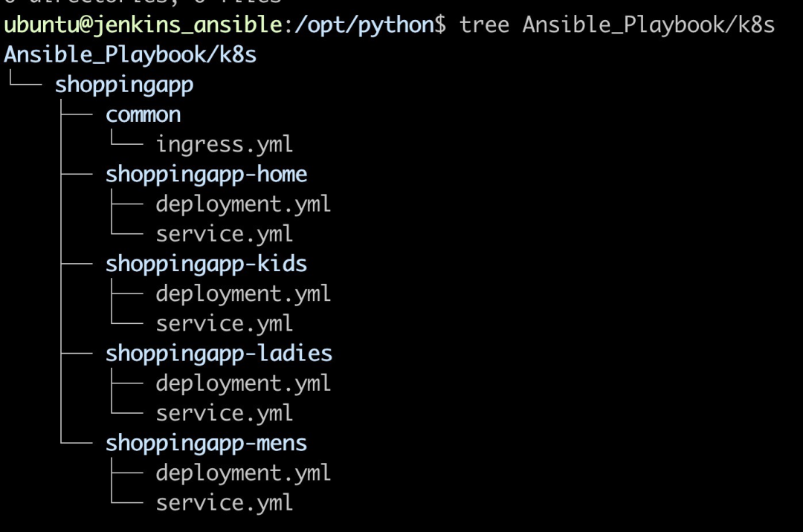
Task: Click the ubuntu@jenkins_ansible prompt text
Action: tap(143, 25)
